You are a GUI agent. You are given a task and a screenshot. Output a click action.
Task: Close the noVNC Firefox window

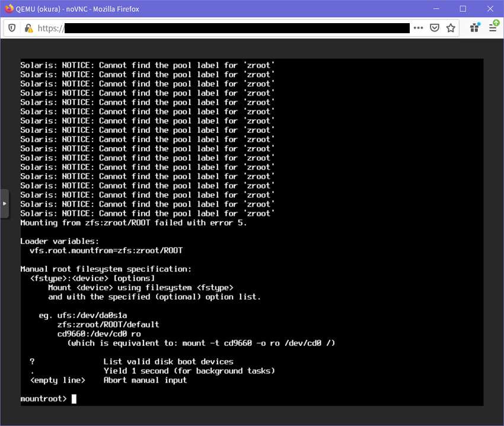(x=490, y=8)
